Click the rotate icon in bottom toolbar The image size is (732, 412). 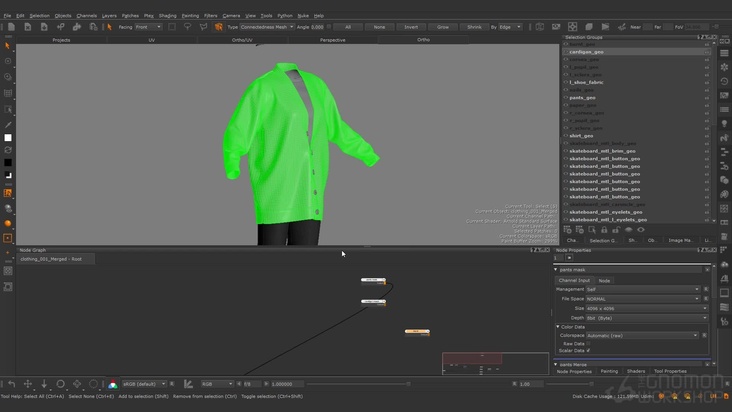tap(60, 384)
